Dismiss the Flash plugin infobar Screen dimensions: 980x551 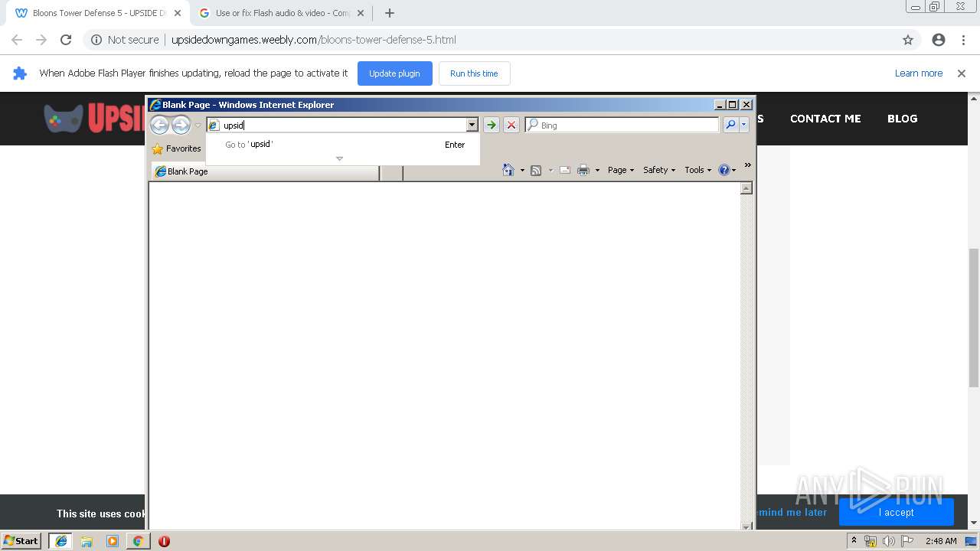[962, 73]
